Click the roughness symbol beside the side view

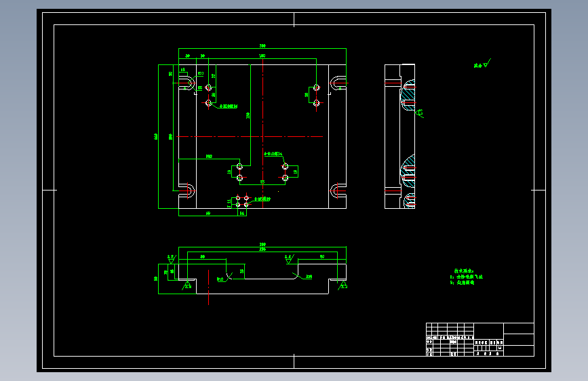click(420, 113)
